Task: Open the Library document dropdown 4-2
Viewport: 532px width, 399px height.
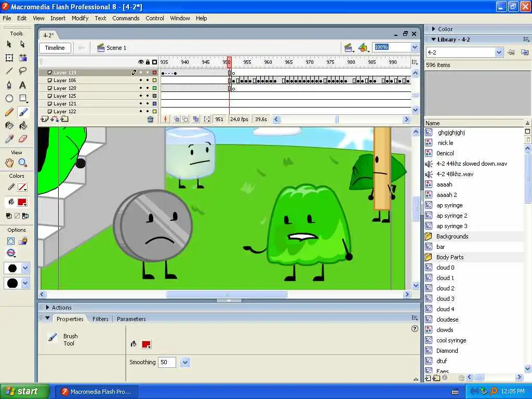Action: (x=498, y=52)
